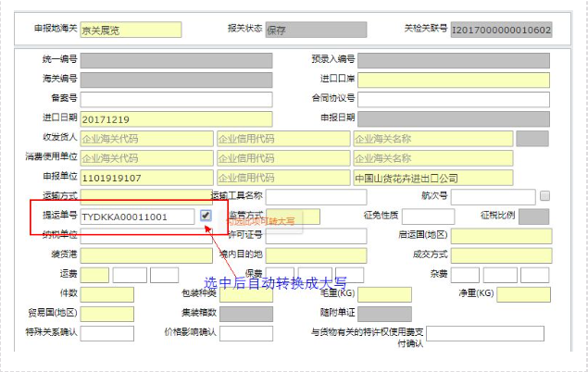Focus the 装货港 input field
This screenshot has width=588, height=372.
click(x=146, y=256)
